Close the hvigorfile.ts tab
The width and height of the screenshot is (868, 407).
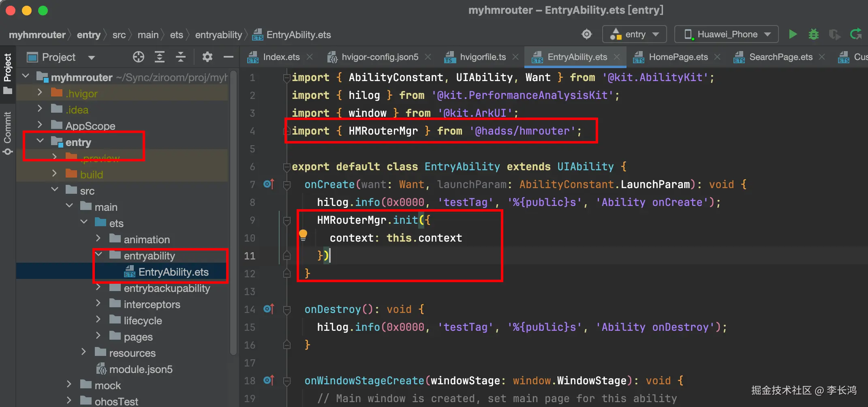pos(516,57)
